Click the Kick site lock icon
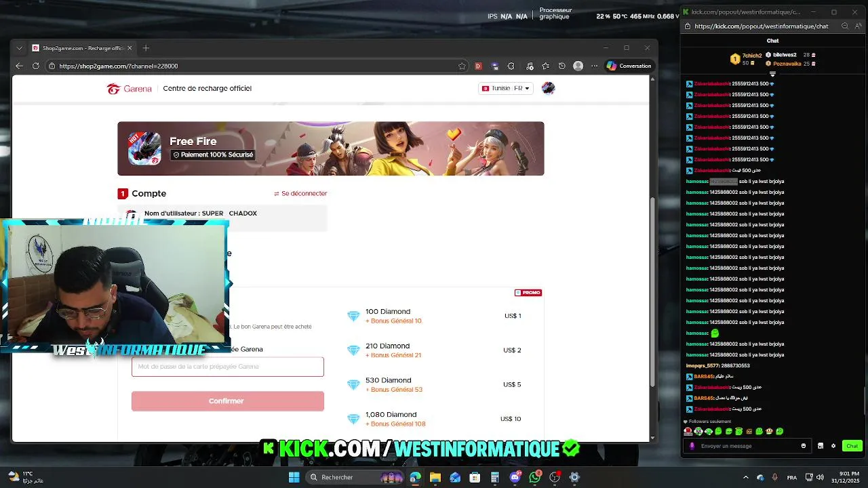Image resolution: width=868 pixels, height=488 pixels. [x=688, y=26]
